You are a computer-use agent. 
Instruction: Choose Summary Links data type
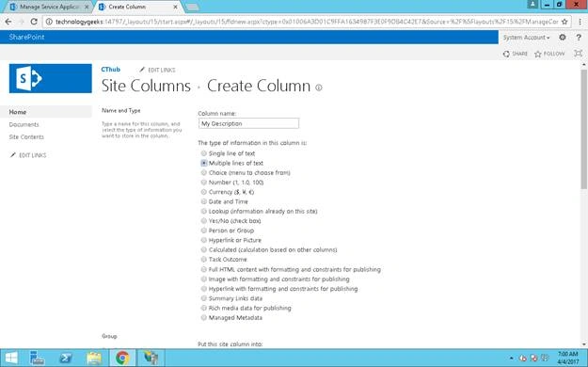click(203, 298)
